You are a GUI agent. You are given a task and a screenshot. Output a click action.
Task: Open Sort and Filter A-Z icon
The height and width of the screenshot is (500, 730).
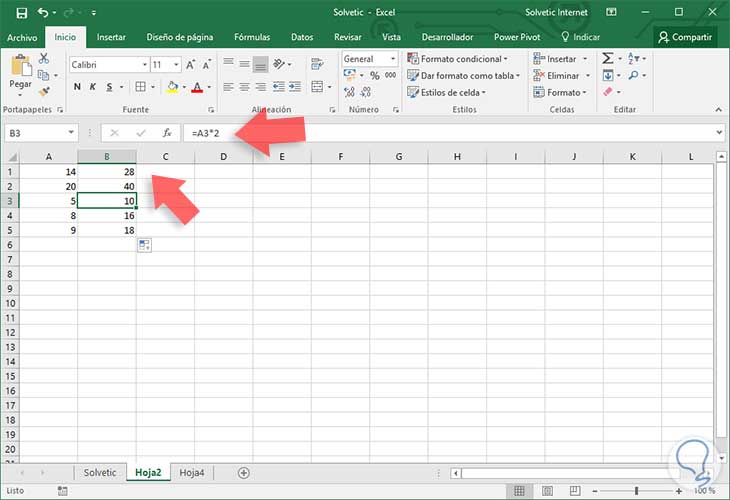tap(633, 58)
